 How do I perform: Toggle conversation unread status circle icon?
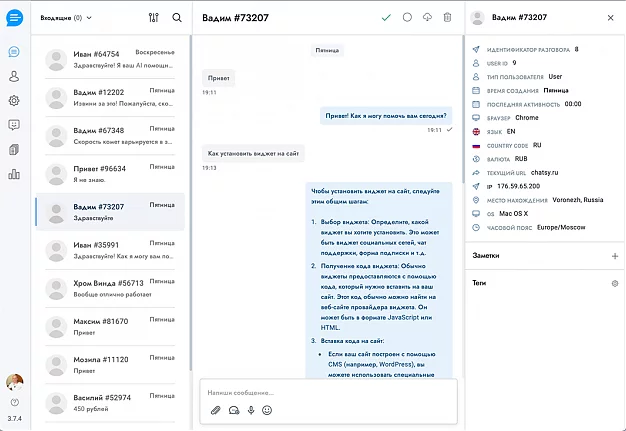pos(407,17)
